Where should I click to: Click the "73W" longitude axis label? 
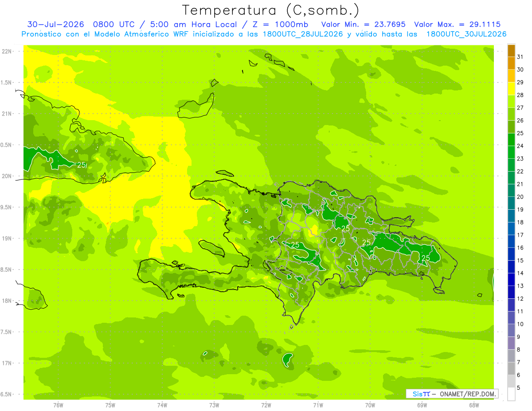point(214,405)
